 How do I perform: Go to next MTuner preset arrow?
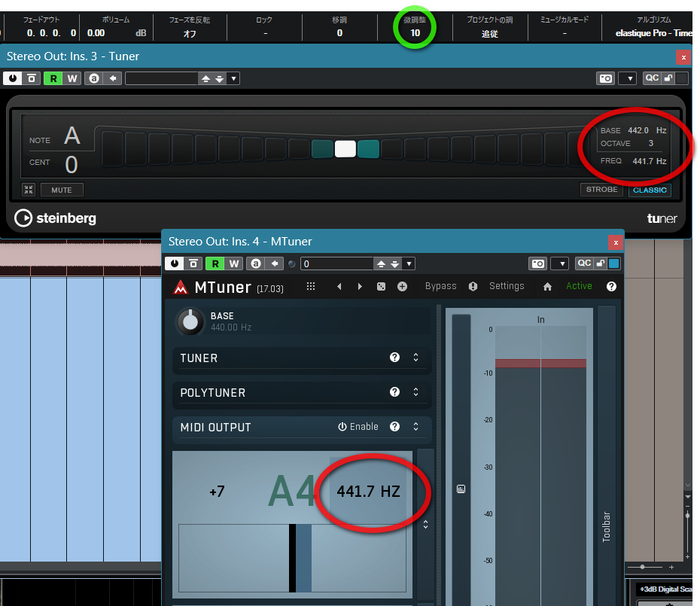pos(360,286)
